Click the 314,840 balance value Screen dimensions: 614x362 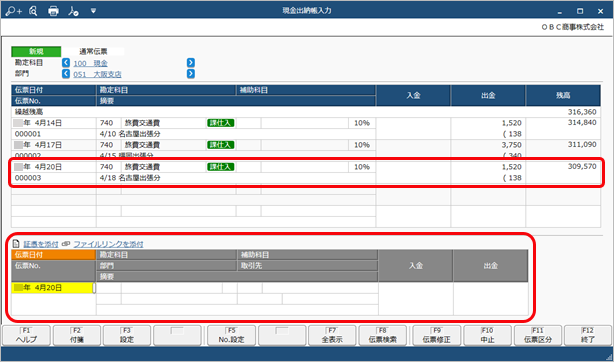582,123
